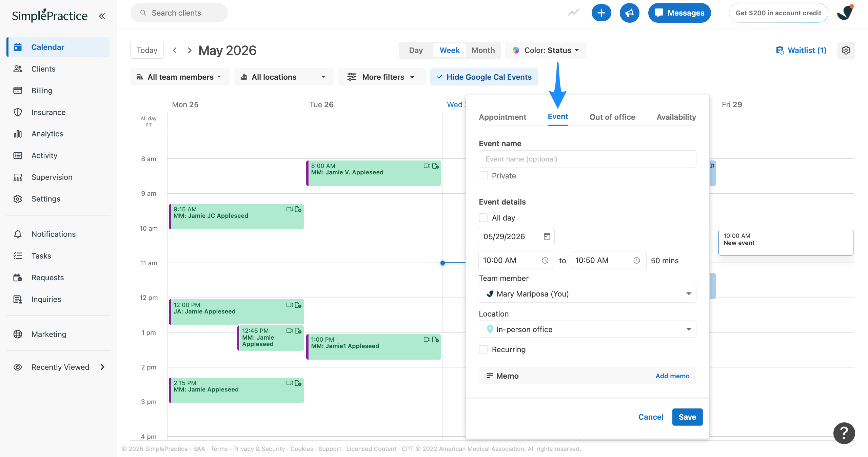The width and height of the screenshot is (868, 457).
Task: Open the help question mark button
Action: pos(844,433)
